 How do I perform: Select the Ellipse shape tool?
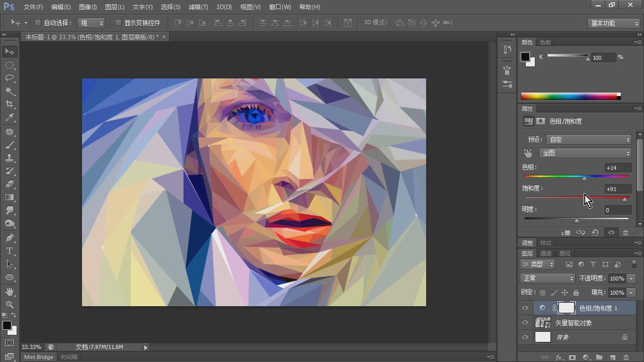[x=10, y=277]
